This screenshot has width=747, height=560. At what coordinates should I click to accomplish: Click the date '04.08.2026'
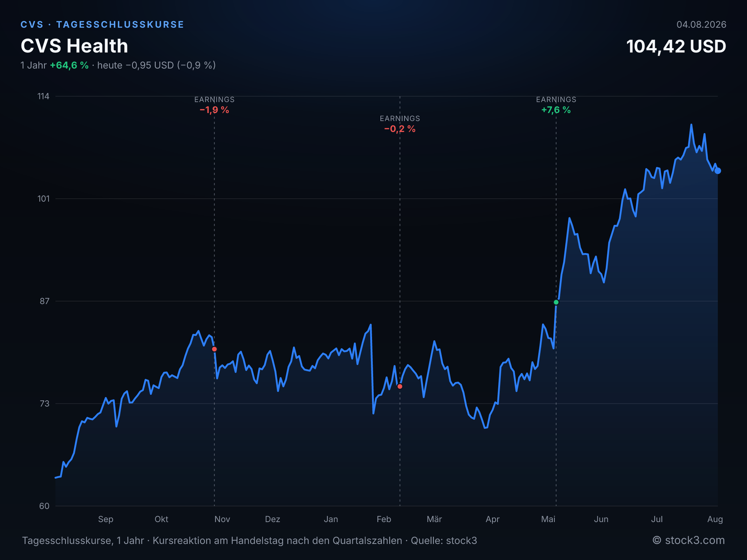pos(701,25)
